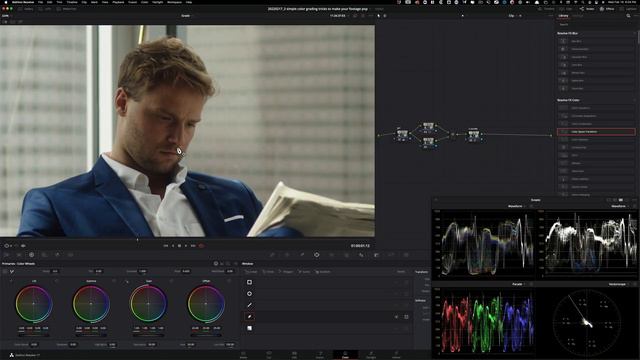
Task: Open the Apple menu
Action: [6, 2]
